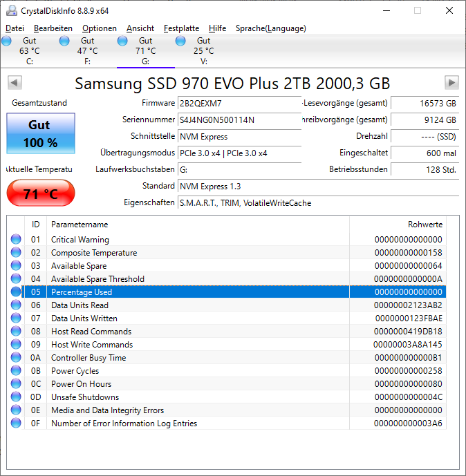The image size is (466, 476).
Task: Click the Schreibvorgänge value 9124 GB
Action: (x=425, y=120)
